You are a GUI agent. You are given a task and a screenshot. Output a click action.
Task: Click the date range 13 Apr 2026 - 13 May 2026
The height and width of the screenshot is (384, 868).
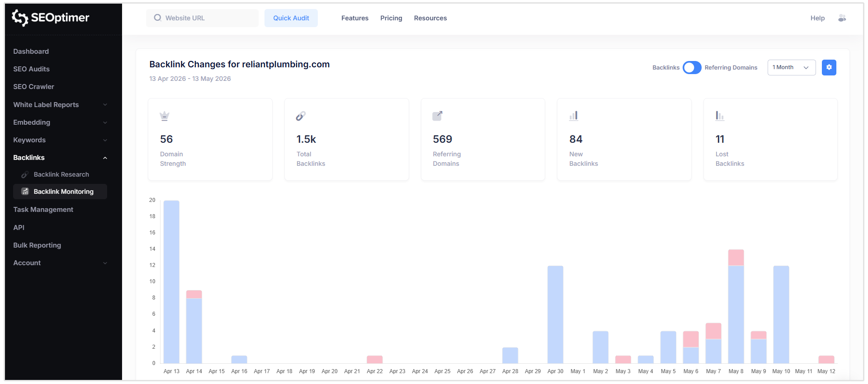pyautogui.click(x=190, y=79)
